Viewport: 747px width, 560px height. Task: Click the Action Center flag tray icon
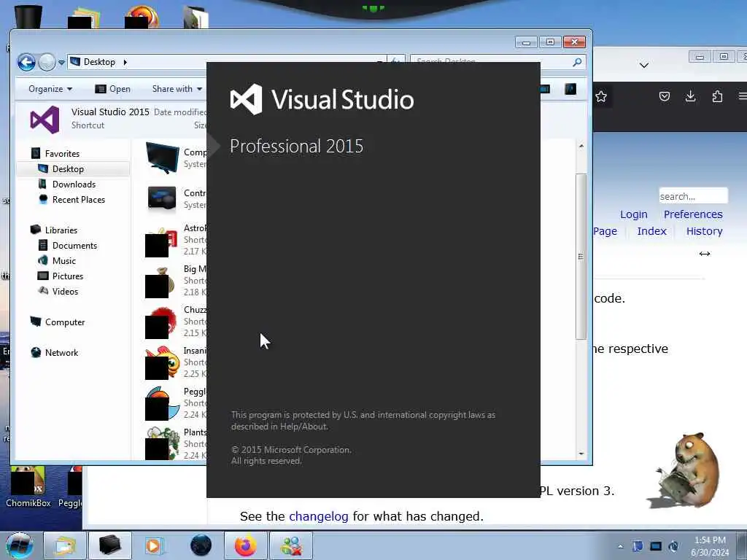[x=638, y=546]
